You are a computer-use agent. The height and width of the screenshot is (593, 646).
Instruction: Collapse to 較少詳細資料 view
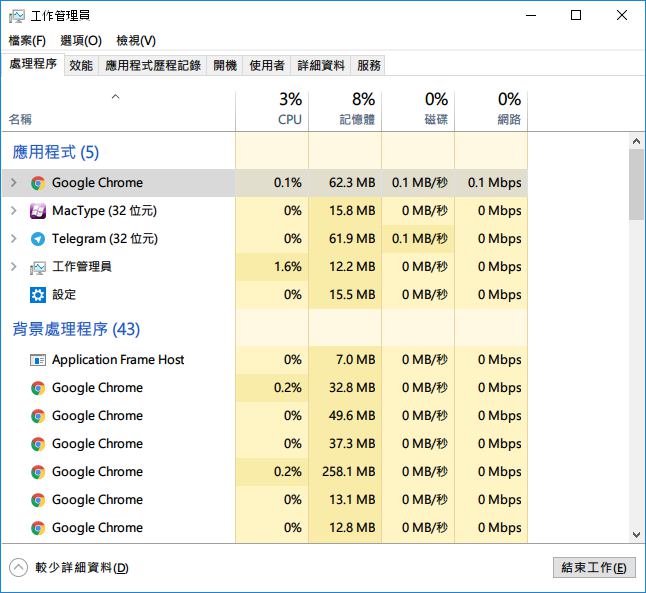click(18, 567)
